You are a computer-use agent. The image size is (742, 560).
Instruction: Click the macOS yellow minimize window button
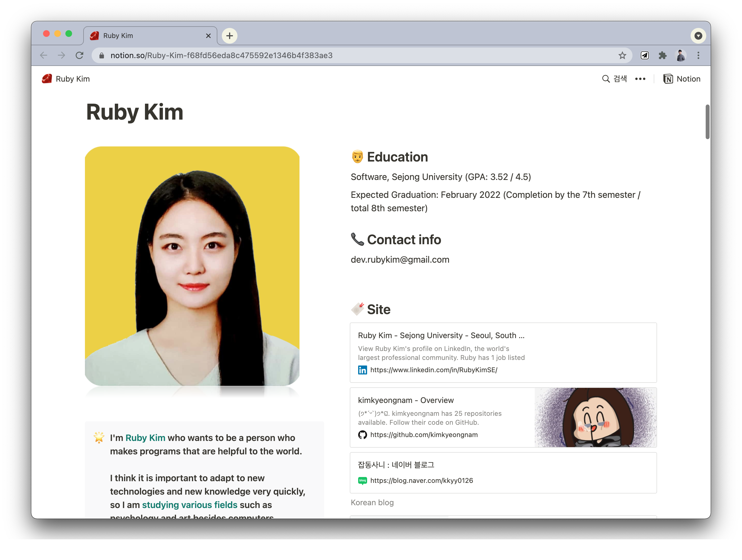[x=58, y=34]
